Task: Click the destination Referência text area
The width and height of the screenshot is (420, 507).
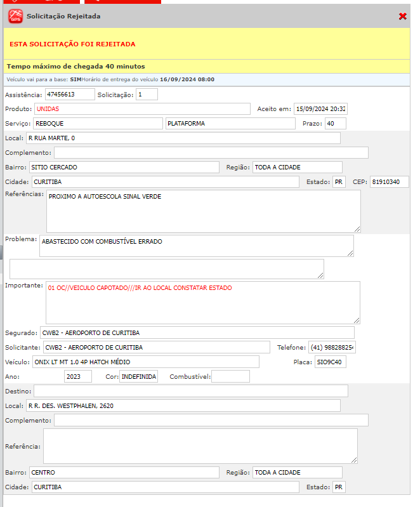Action: (x=200, y=446)
